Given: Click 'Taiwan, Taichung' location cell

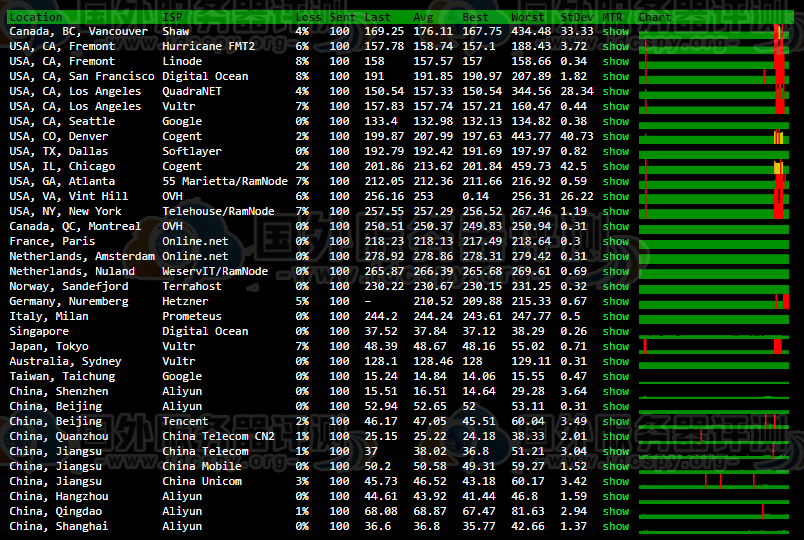Looking at the screenshot, I should 62,376.
